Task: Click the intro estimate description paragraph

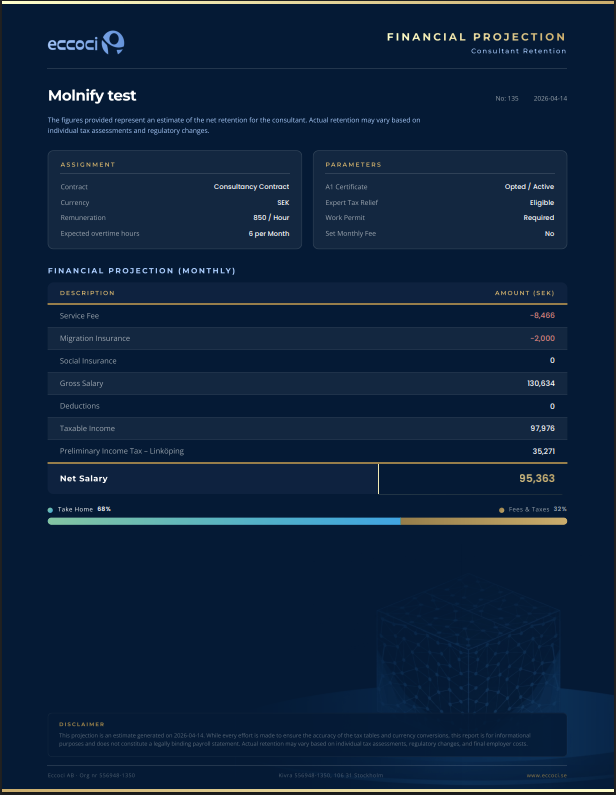Action: pos(234,125)
